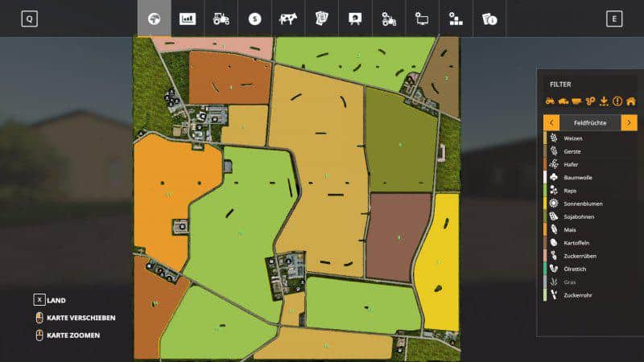The height and width of the screenshot is (362, 644).
Task: Click right arrow beside Feldfrüchte
Action: (x=630, y=122)
